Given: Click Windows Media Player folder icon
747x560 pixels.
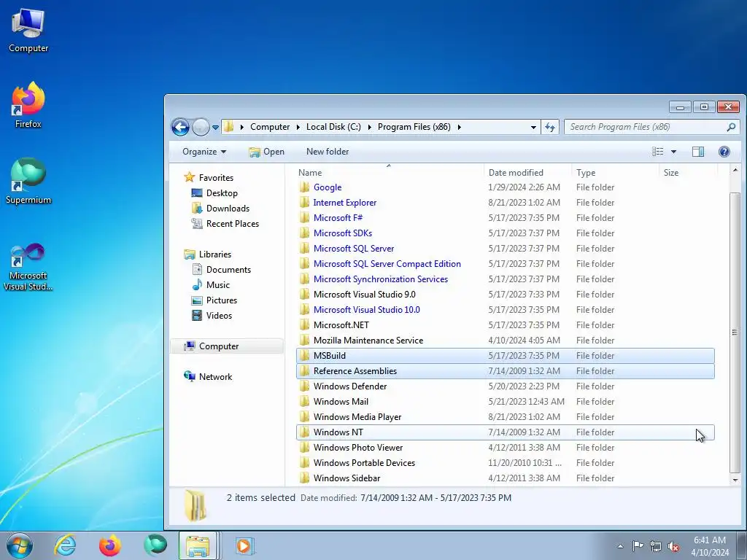Looking at the screenshot, I should (304, 416).
